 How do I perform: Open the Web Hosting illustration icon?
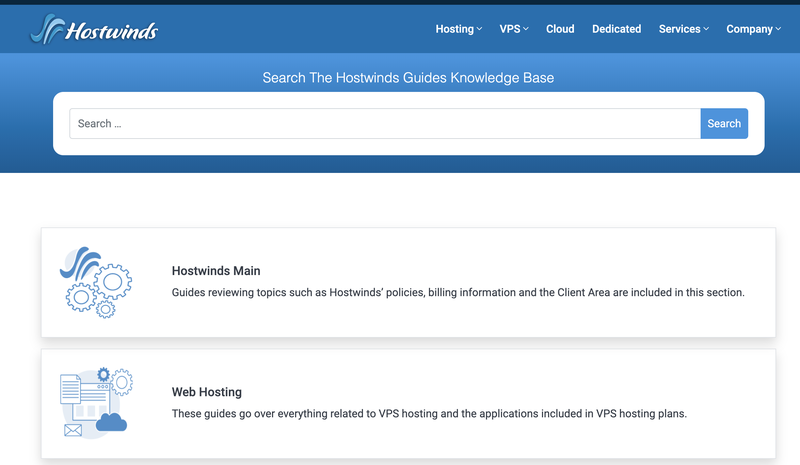click(96, 403)
